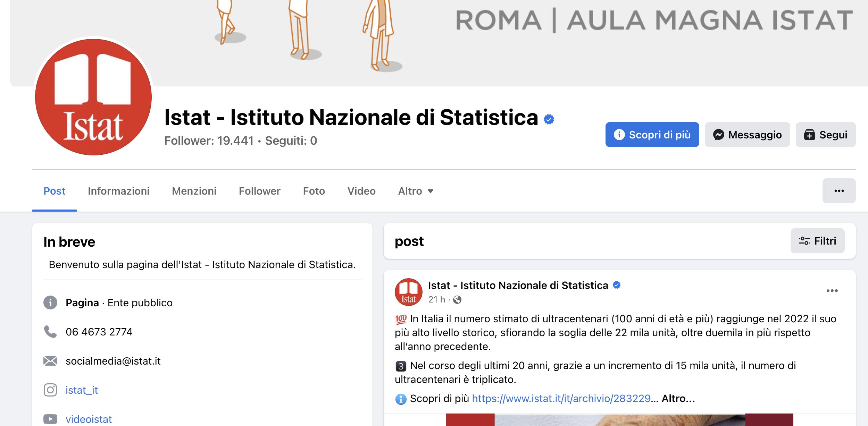Click the Instagram icon in In breve
The width and height of the screenshot is (868, 426).
[x=50, y=390]
